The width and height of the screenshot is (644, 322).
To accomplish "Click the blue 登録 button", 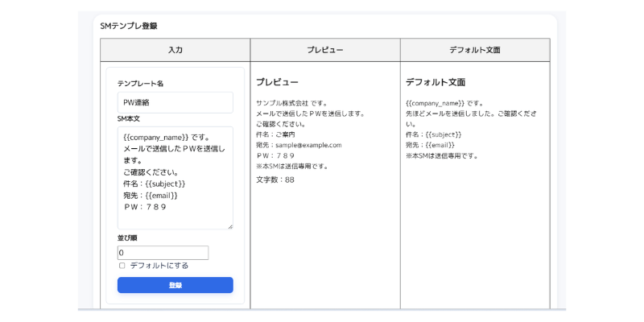I will (175, 285).
